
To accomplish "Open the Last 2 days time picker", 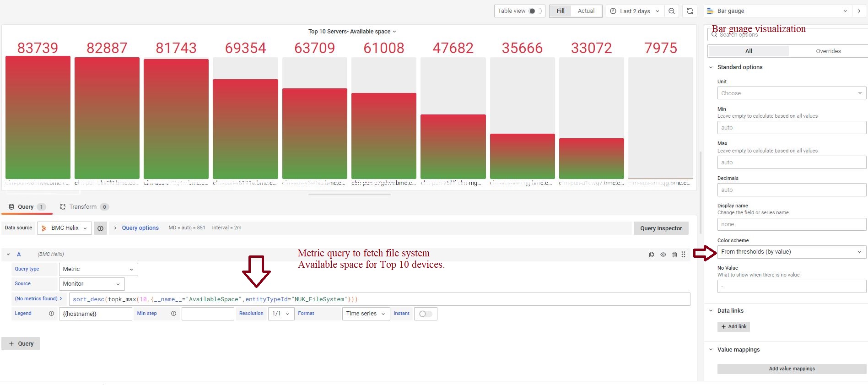I will pos(635,11).
